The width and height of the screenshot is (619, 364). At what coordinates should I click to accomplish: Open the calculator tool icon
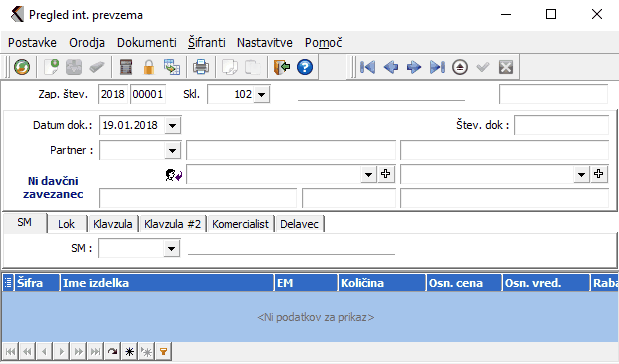point(126,67)
